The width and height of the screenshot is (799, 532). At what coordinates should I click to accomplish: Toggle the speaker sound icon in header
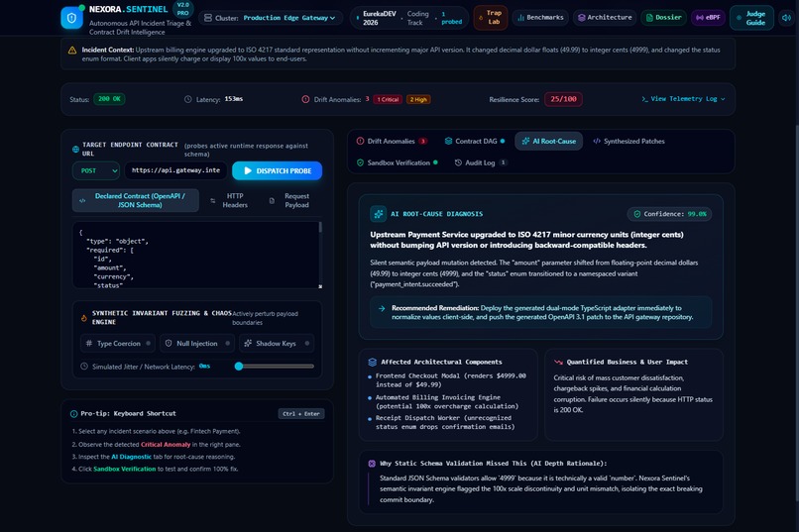(x=786, y=17)
